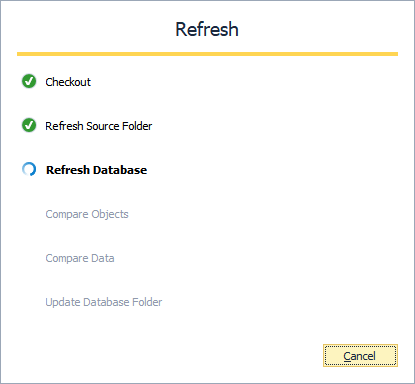Click the Refresh dialog title
415x384 pixels.
click(207, 29)
